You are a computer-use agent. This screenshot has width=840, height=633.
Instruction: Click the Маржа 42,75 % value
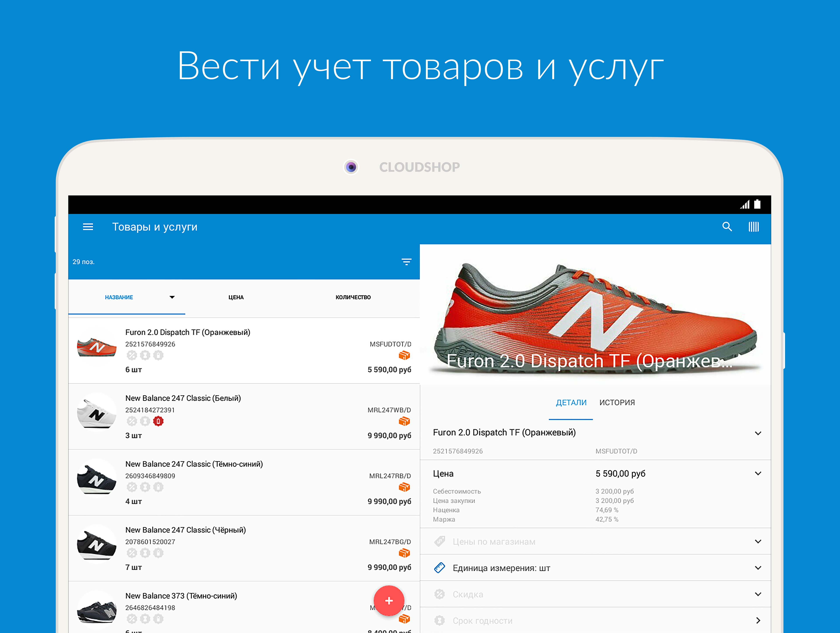pyautogui.click(x=606, y=520)
